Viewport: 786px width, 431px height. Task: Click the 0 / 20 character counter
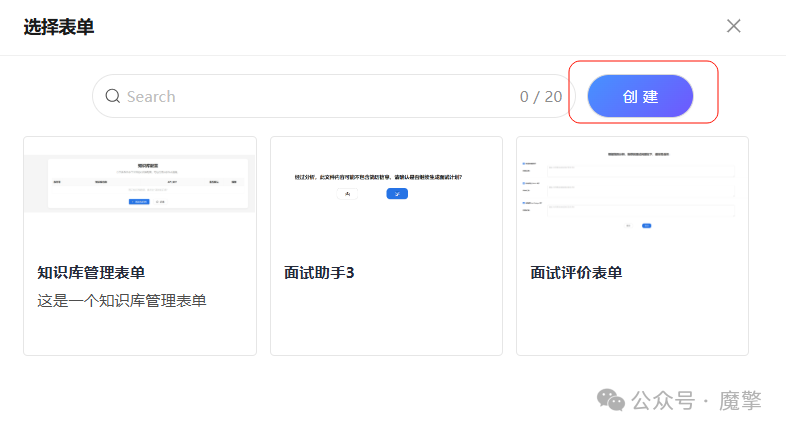click(x=541, y=97)
